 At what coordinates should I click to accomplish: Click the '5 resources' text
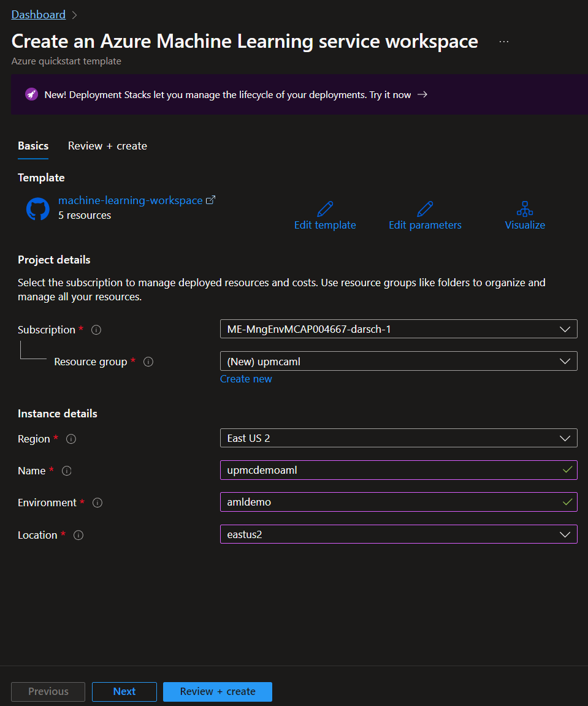click(x=85, y=215)
